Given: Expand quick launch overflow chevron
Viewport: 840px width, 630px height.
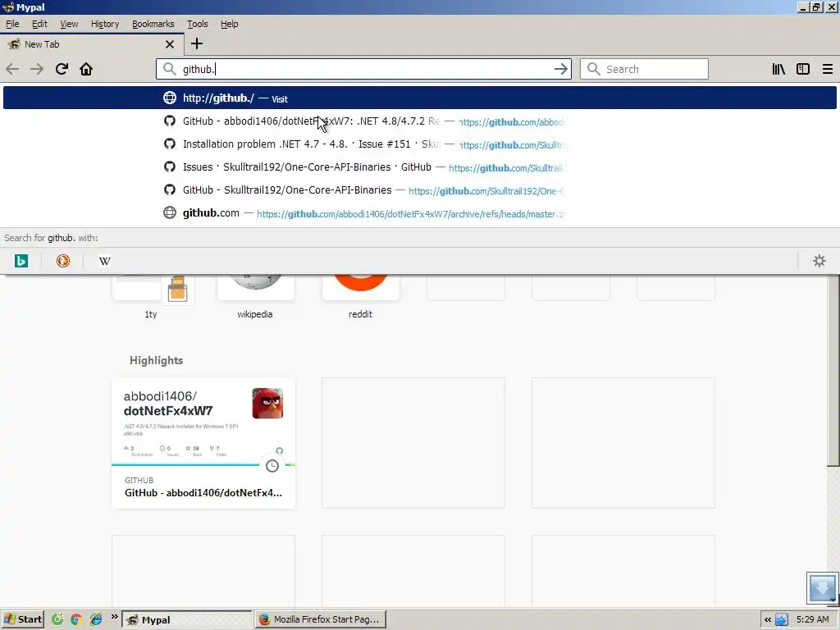Looking at the screenshot, I should point(114,617).
